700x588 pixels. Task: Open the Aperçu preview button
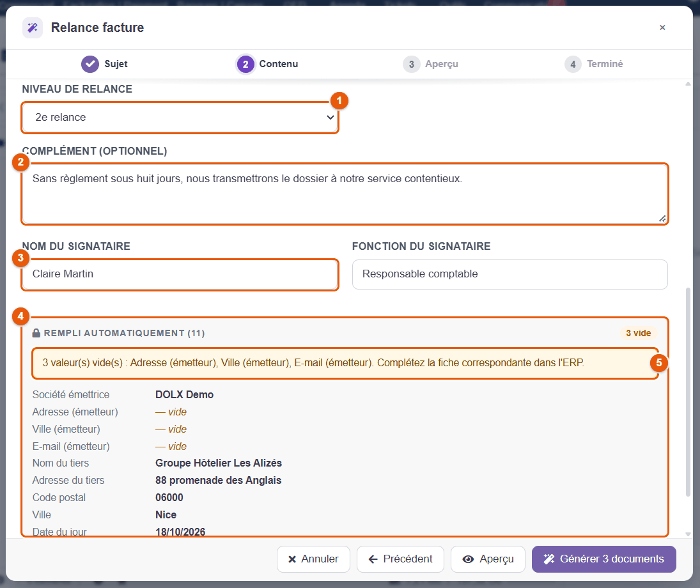[x=488, y=559]
